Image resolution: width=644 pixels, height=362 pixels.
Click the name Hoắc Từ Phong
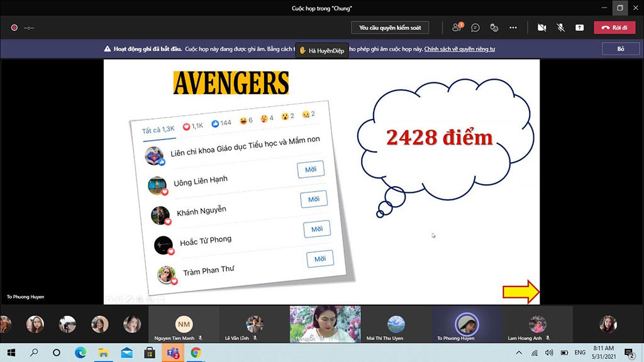206,241
